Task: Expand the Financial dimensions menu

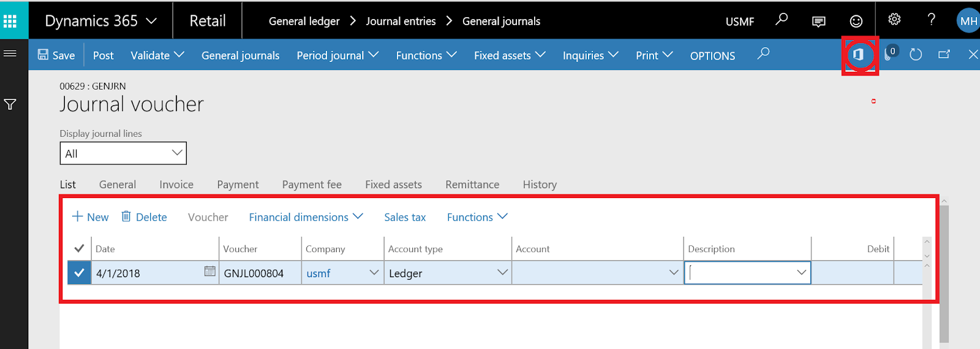Action: (x=306, y=217)
